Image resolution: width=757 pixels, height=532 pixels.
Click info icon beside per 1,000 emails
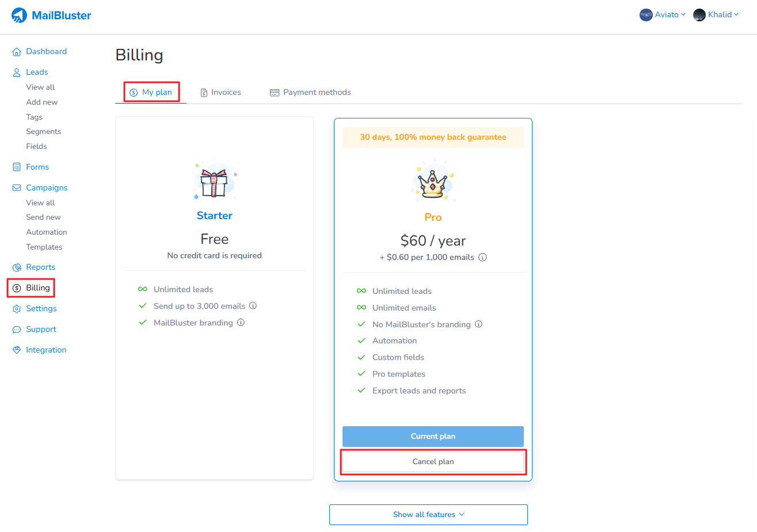[482, 258]
